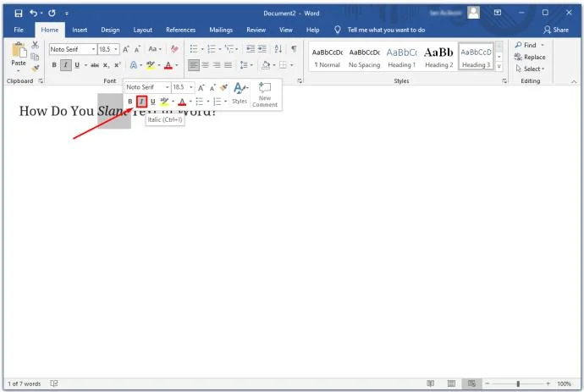Open the Insert ribbon tab
This screenshot has width=584, height=392.
(80, 30)
